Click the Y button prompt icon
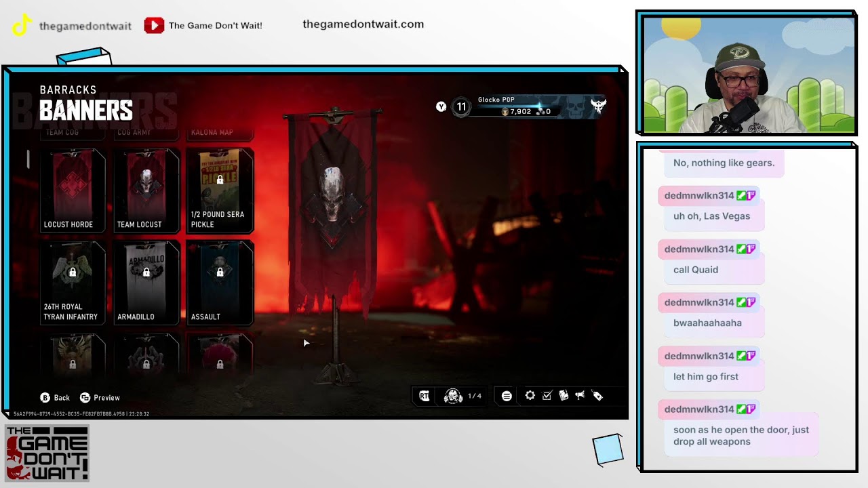 [441, 106]
